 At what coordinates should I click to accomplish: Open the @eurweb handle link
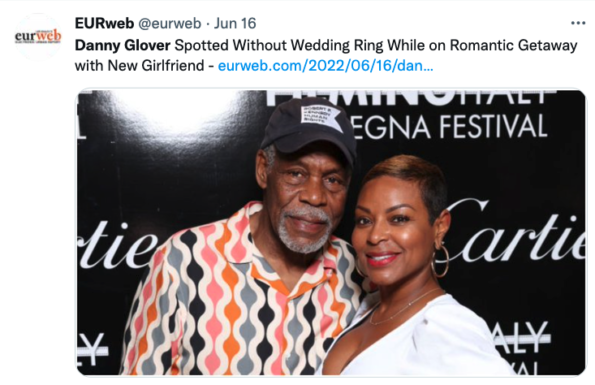pyautogui.click(x=170, y=24)
